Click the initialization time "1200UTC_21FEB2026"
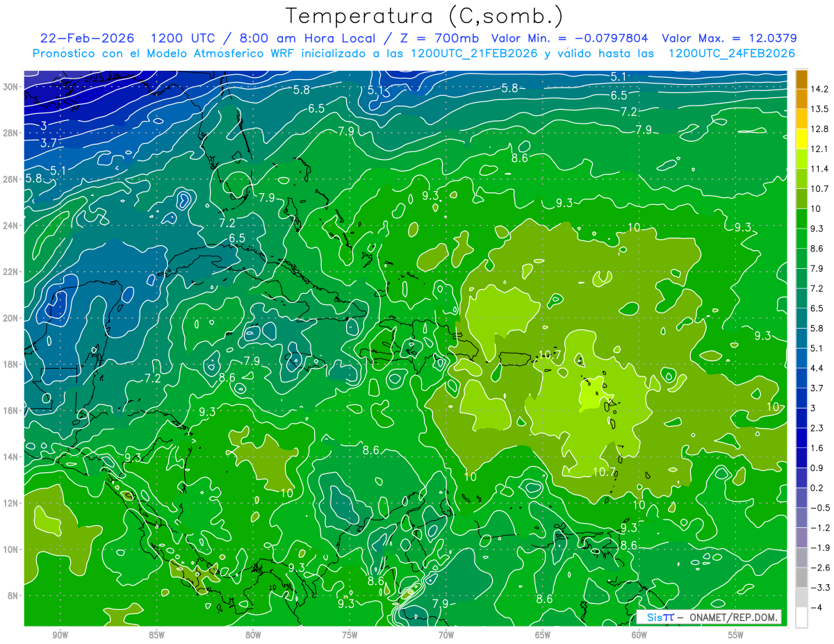 click(474, 53)
